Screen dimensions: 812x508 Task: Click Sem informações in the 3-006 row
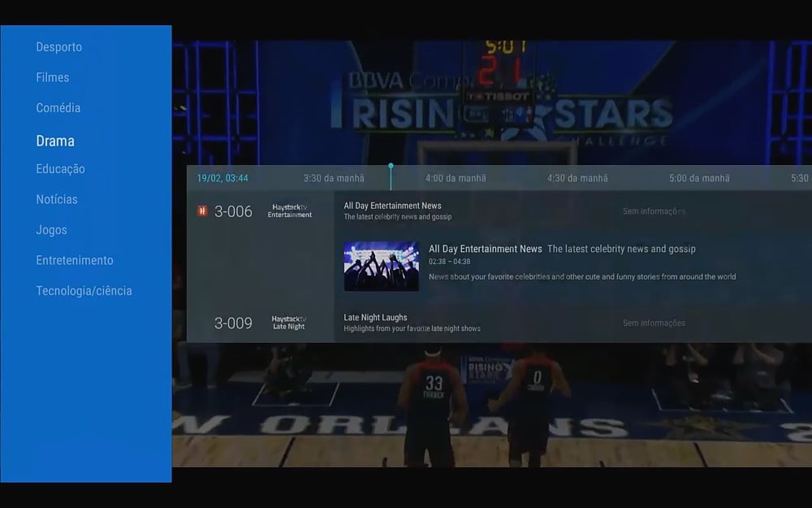click(x=654, y=211)
